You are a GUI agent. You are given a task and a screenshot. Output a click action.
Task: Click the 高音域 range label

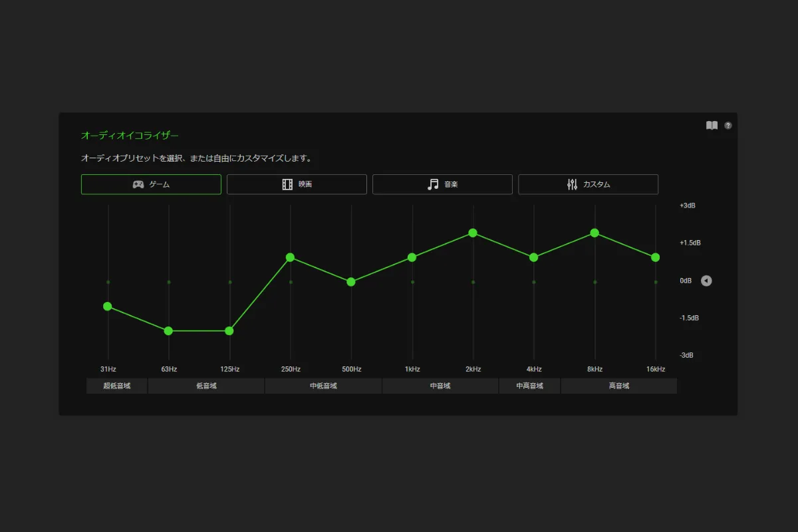[x=618, y=386]
